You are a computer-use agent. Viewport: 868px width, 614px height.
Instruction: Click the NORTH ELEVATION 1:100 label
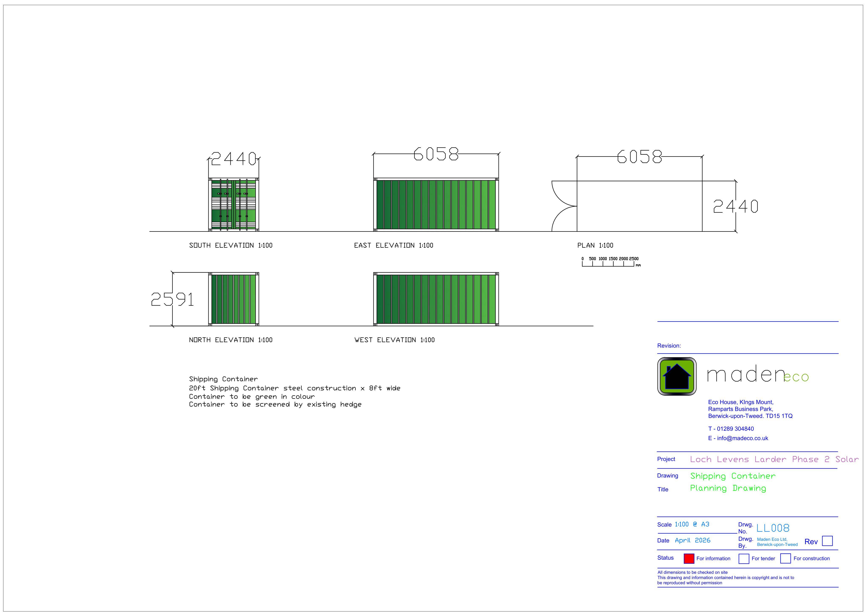[231, 340]
